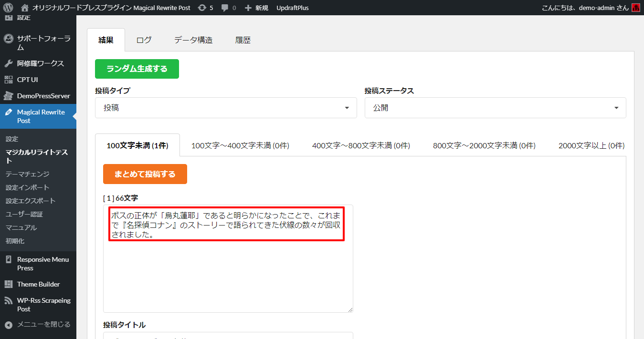Open the テーマチェンジ submenu link
This screenshot has width=644, height=339.
click(x=27, y=174)
